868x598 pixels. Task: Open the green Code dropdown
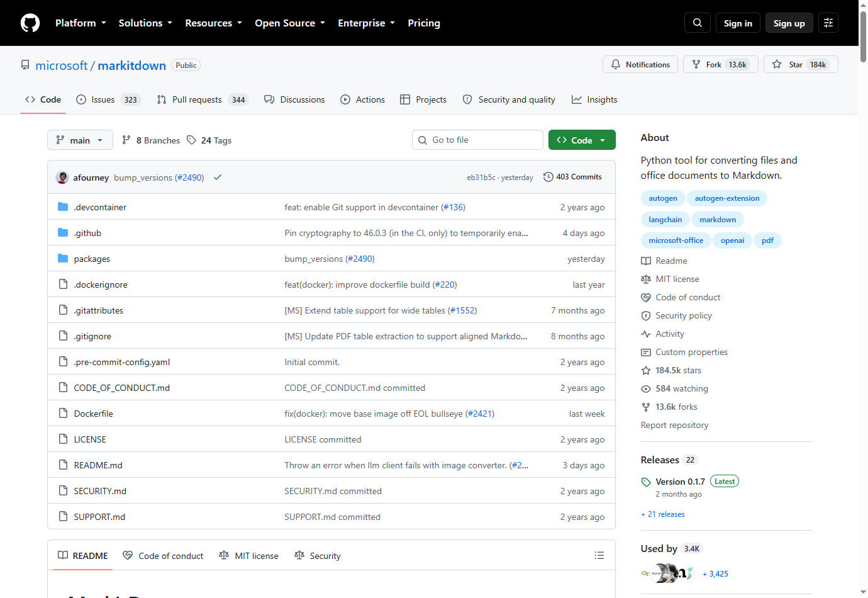582,140
